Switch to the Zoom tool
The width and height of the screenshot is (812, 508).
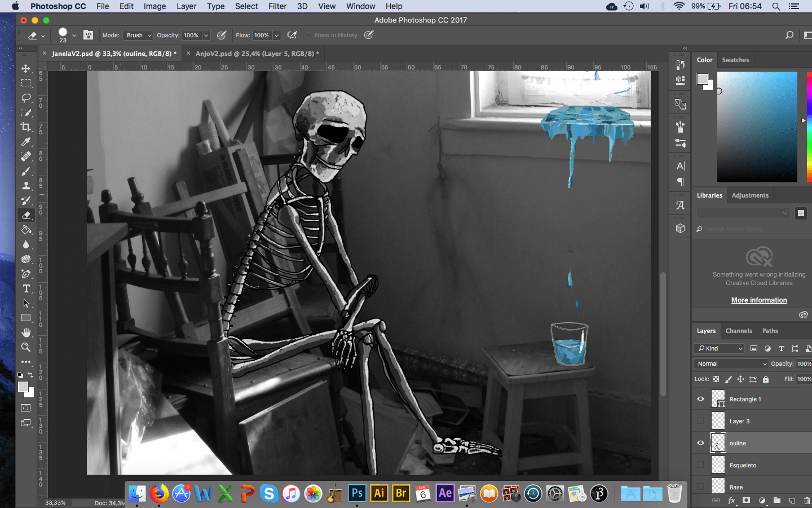coord(26,347)
